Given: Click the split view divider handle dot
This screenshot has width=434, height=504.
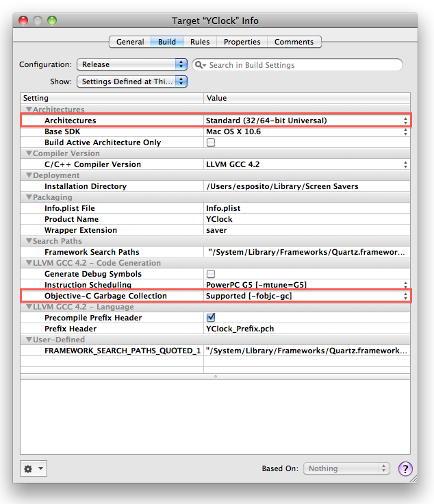Looking at the screenshot, I should click(x=216, y=377).
